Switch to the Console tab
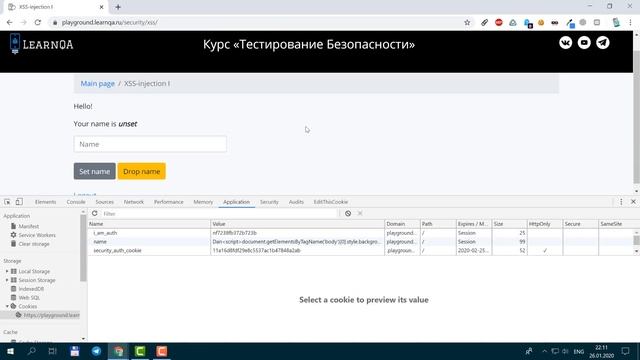The width and height of the screenshot is (640, 360). click(x=76, y=202)
